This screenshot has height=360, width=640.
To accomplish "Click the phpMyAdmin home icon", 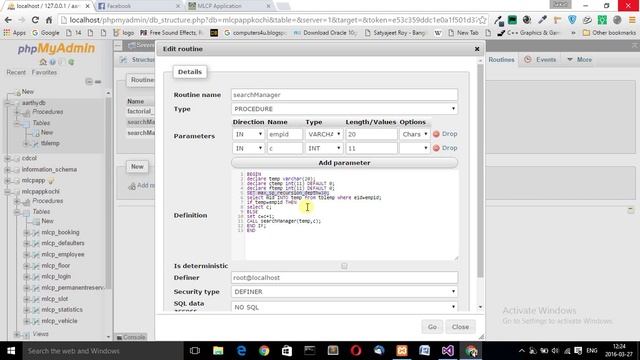I will click(43, 62).
